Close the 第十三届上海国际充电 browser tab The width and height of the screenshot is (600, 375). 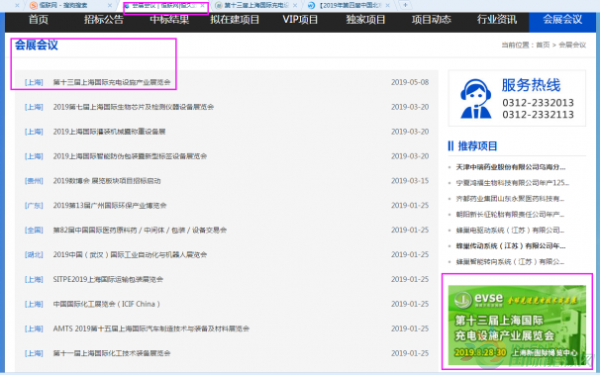pos(295,5)
